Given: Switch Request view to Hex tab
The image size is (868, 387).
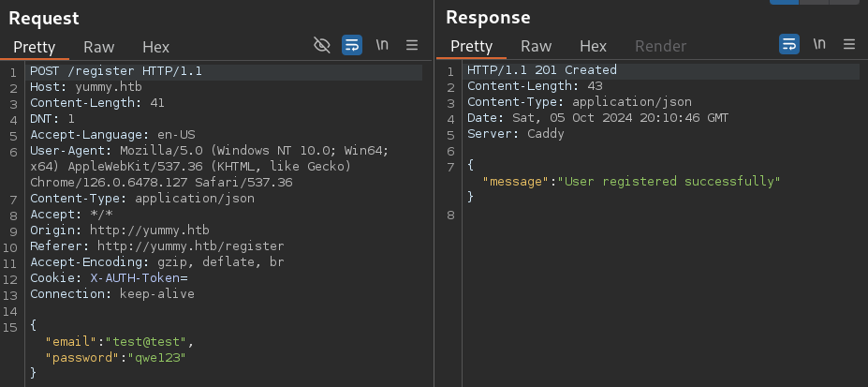Looking at the screenshot, I should tap(156, 47).
